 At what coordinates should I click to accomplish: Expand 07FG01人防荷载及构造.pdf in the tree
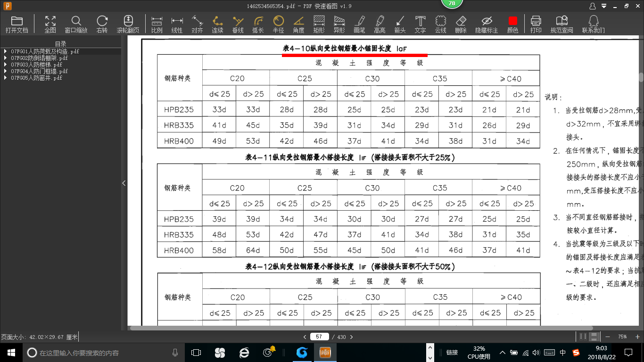[5, 51]
